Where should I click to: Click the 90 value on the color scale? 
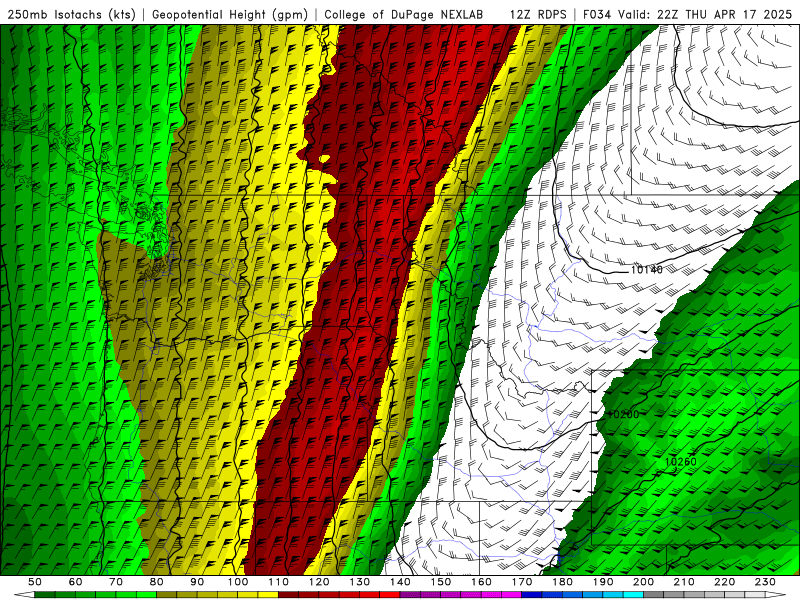click(x=197, y=582)
